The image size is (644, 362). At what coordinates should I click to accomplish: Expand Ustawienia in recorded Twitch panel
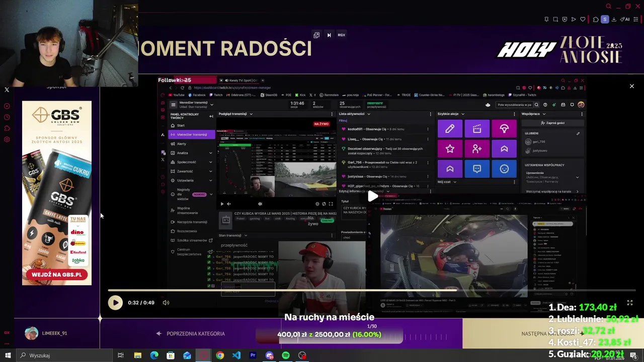point(192,180)
